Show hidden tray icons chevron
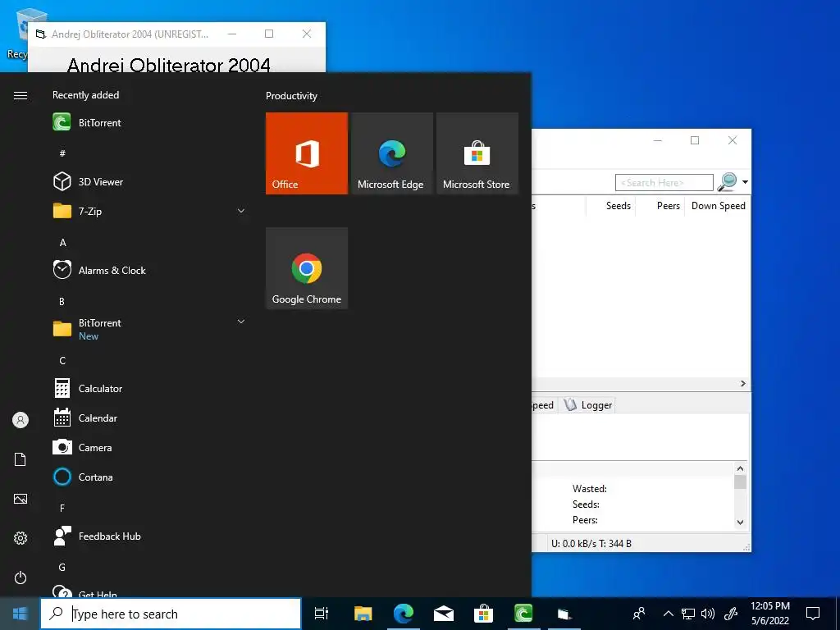The width and height of the screenshot is (840, 630). pyautogui.click(x=668, y=614)
